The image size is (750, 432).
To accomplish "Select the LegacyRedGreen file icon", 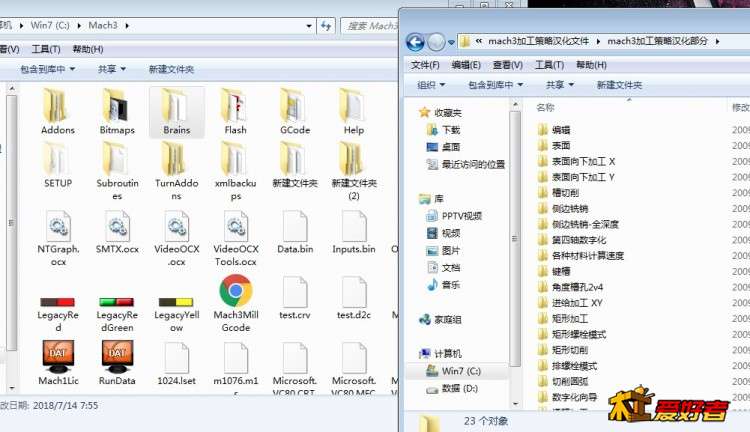I will [117, 302].
